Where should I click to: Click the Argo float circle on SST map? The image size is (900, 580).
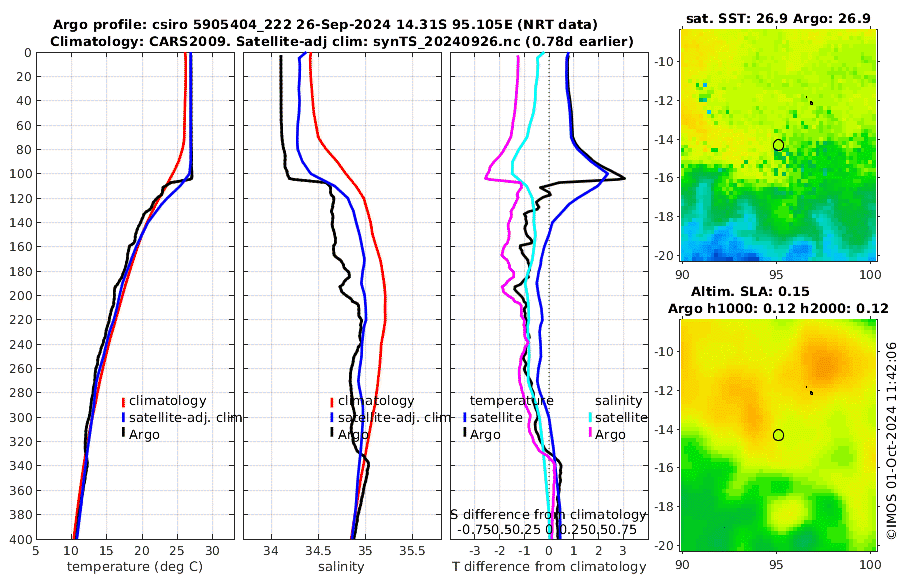click(x=778, y=145)
